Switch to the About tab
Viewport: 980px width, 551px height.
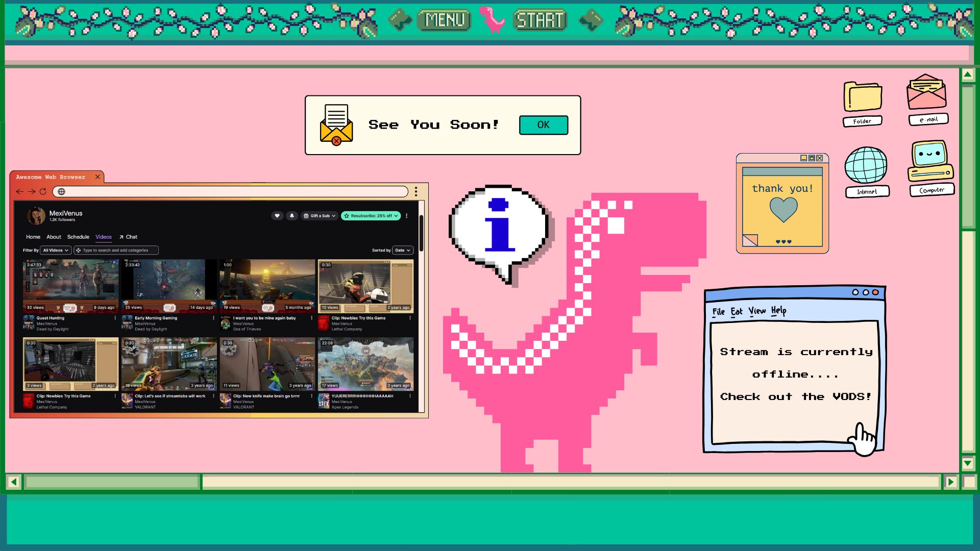(54, 237)
